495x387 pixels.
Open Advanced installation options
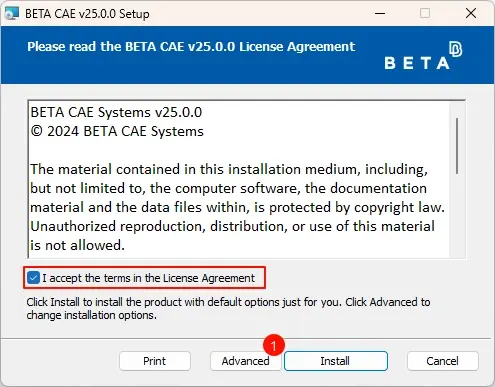click(x=246, y=361)
